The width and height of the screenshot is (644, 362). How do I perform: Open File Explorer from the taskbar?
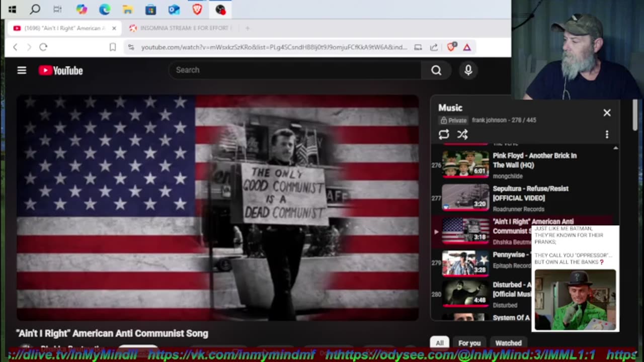[128, 10]
